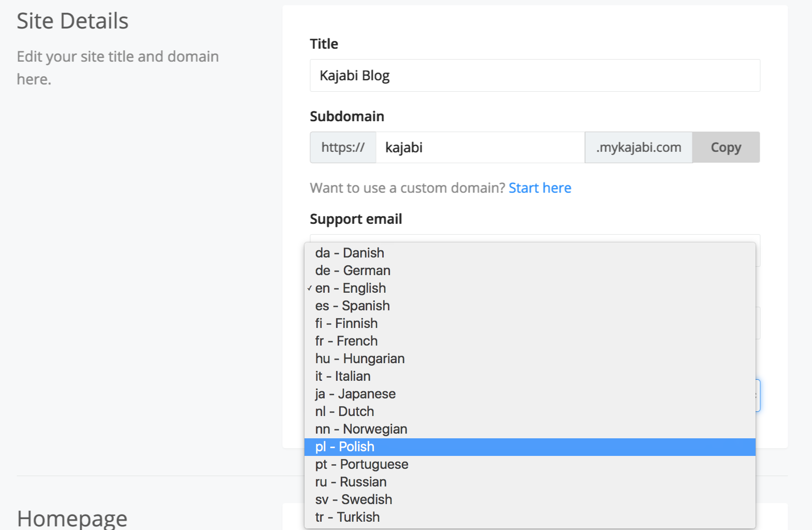The width and height of the screenshot is (812, 530).
Task: Pick nn - Norwegian language
Action: pos(530,429)
